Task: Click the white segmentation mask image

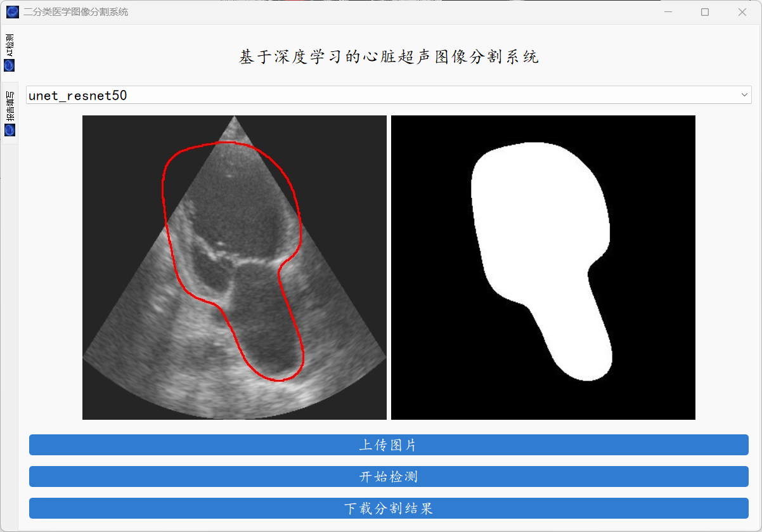Action: point(543,268)
